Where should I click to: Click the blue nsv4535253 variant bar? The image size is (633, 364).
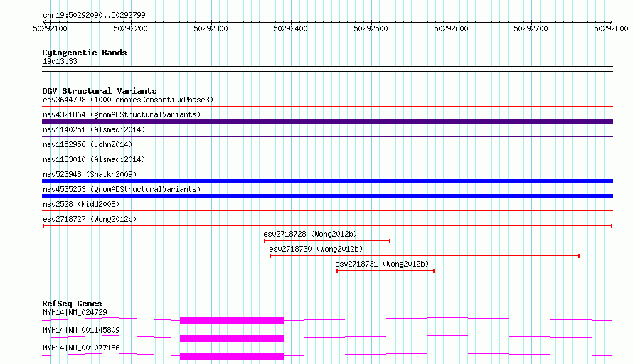tap(327, 196)
